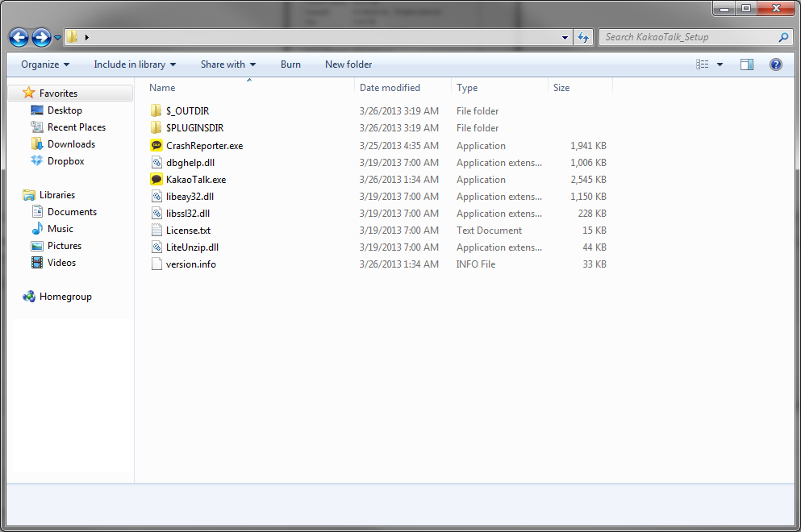Screen dimensions: 801x532
Task: Select the $_OUTDIR folder icon
Action: coord(156,111)
